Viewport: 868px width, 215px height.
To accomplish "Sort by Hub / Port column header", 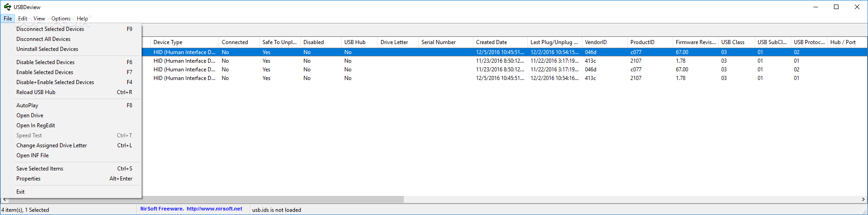I will point(847,42).
